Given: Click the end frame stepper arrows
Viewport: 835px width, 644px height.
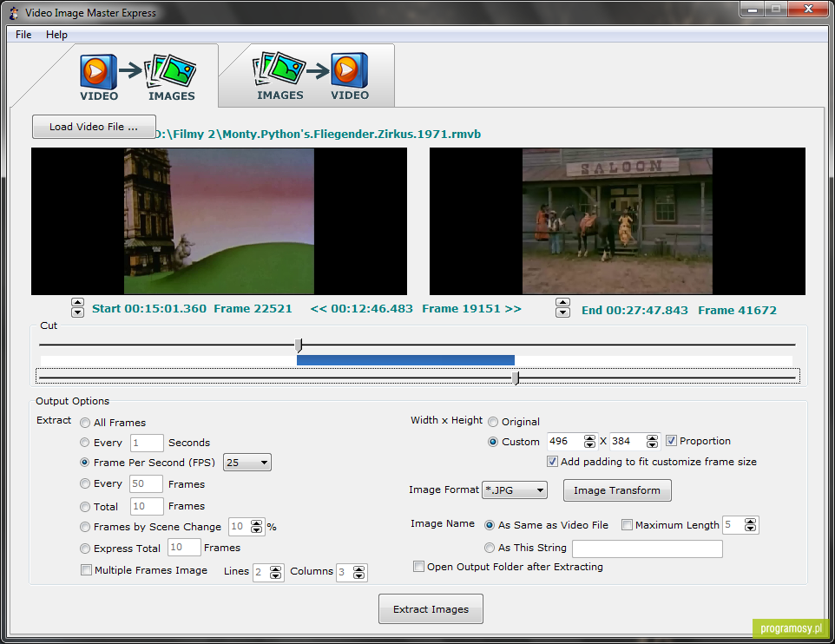Looking at the screenshot, I should tap(562, 308).
